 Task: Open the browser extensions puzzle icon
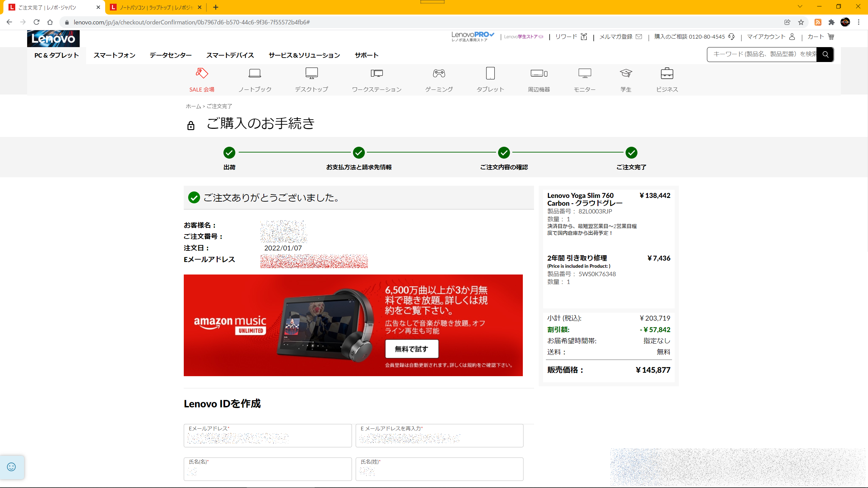(831, 22)
